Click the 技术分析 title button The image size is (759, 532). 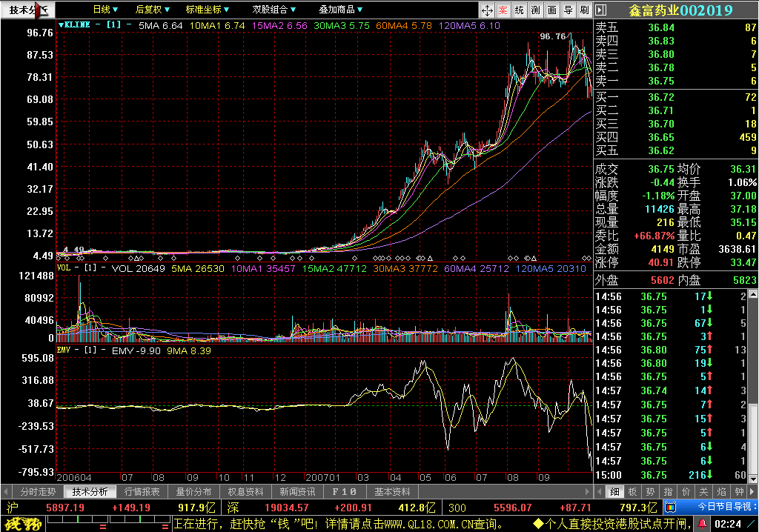(27, 10)
